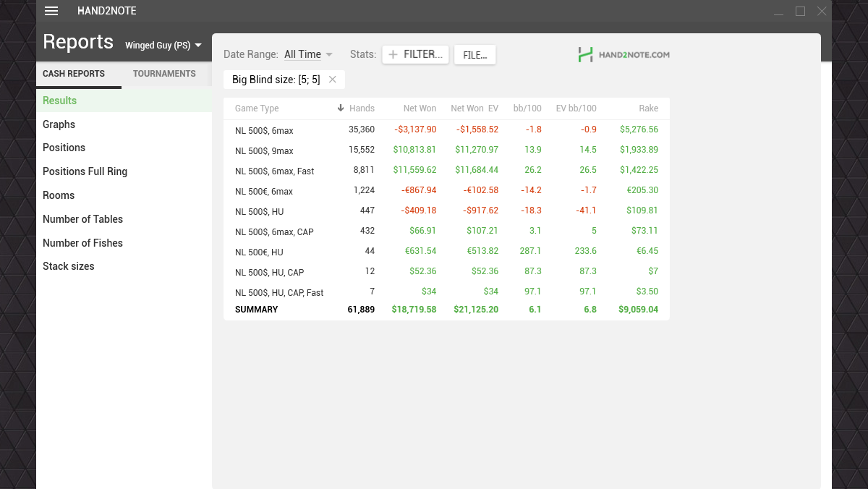Image resolution: width=868 pixels, height=489 pixels.
Task: Click the $9,059.04 total rake value
Action: [639, 310]
